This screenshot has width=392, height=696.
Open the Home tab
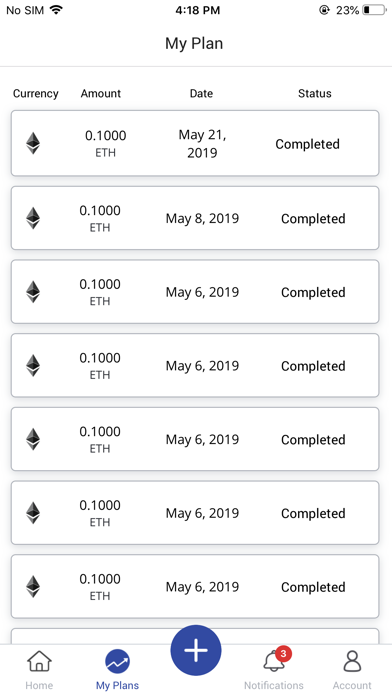pos(40,670)
